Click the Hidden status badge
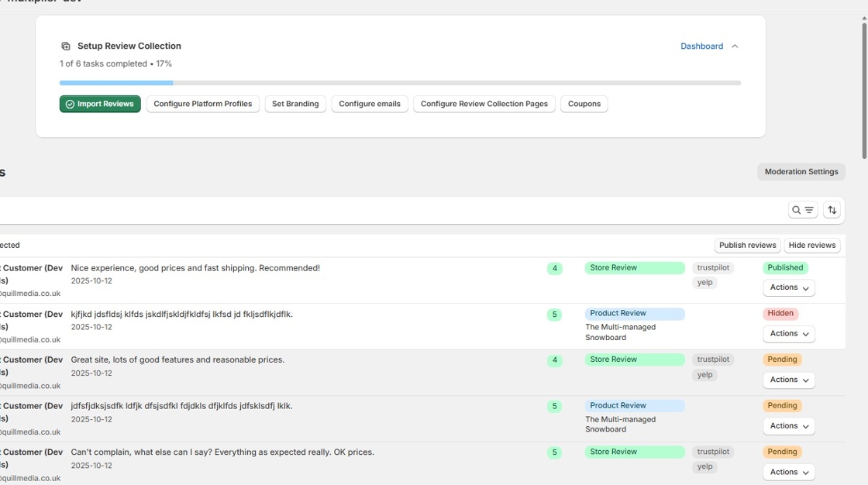 pos(780,313)
